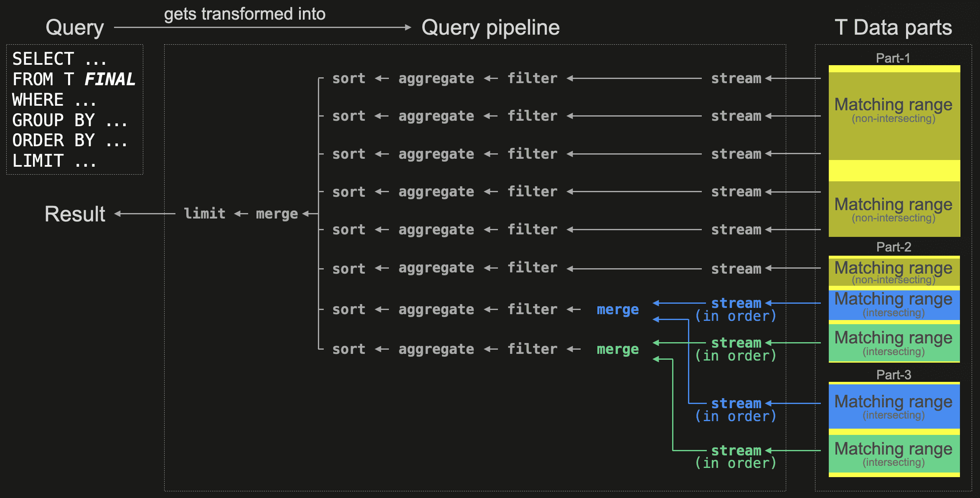Click Part-2 green intersecting matching range
Image resolution: width=980 pixels, height=498 pixels.
coord(894,343)
